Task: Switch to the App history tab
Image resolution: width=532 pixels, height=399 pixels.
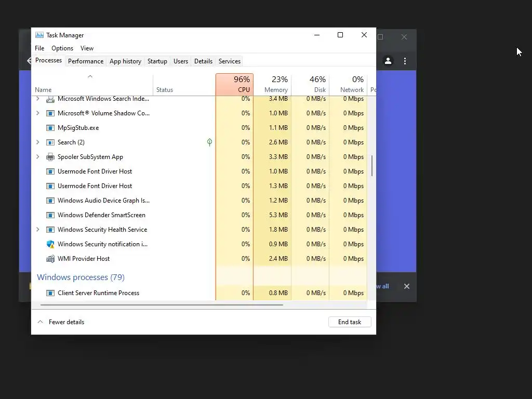Action: pos(125,61)
